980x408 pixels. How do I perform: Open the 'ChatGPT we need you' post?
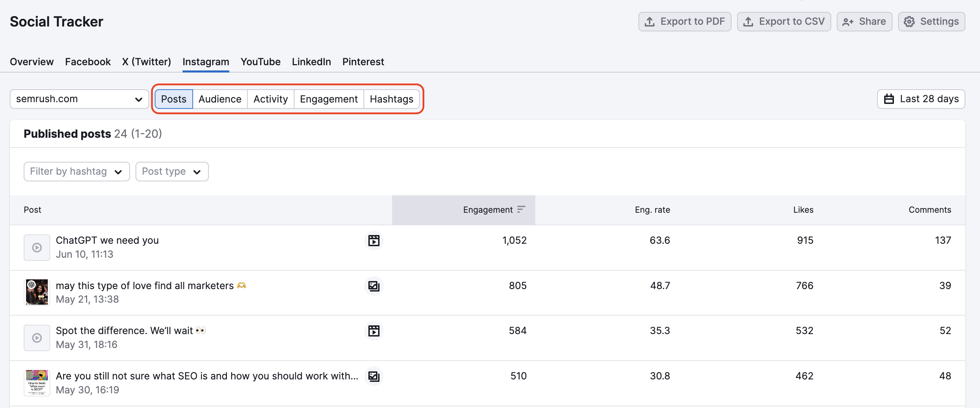[107, 241]
